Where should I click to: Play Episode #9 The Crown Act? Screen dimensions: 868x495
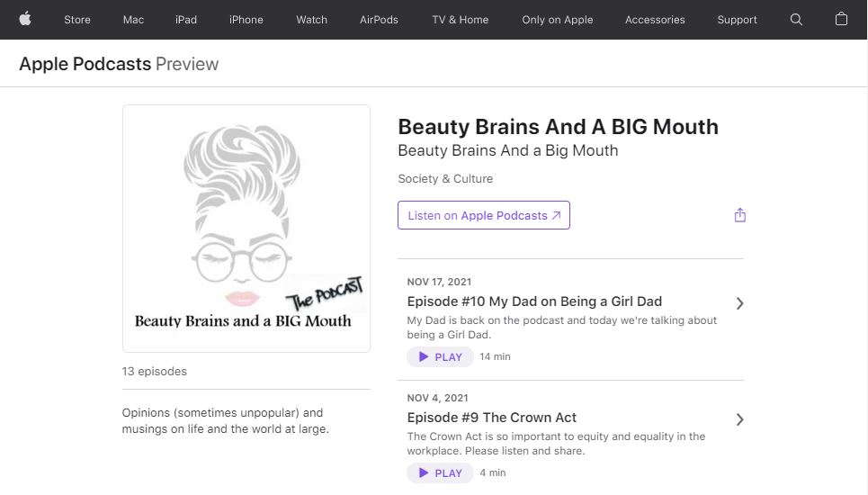(440, 473)
